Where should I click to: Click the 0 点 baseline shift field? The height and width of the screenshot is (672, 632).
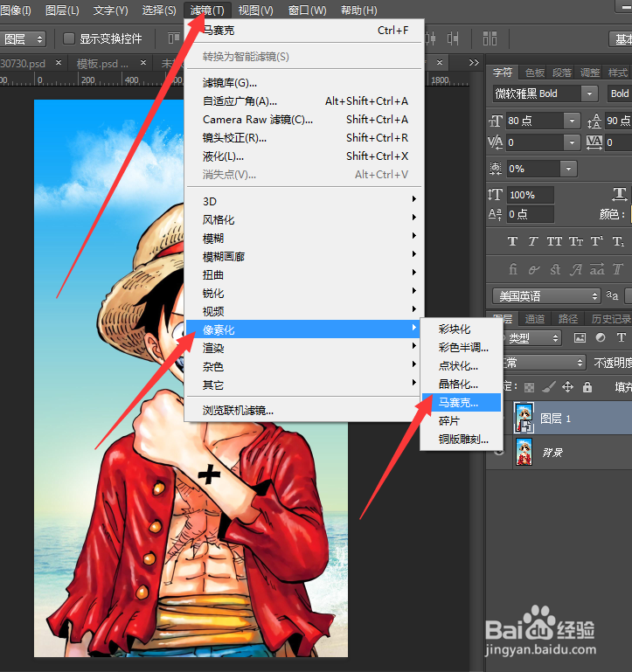coord(531,214)
